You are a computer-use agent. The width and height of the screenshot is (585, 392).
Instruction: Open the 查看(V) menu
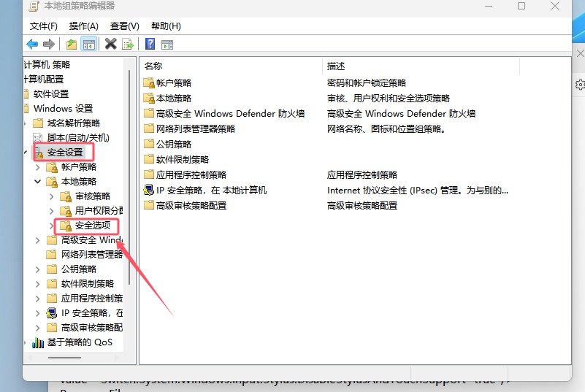(124, 26)
